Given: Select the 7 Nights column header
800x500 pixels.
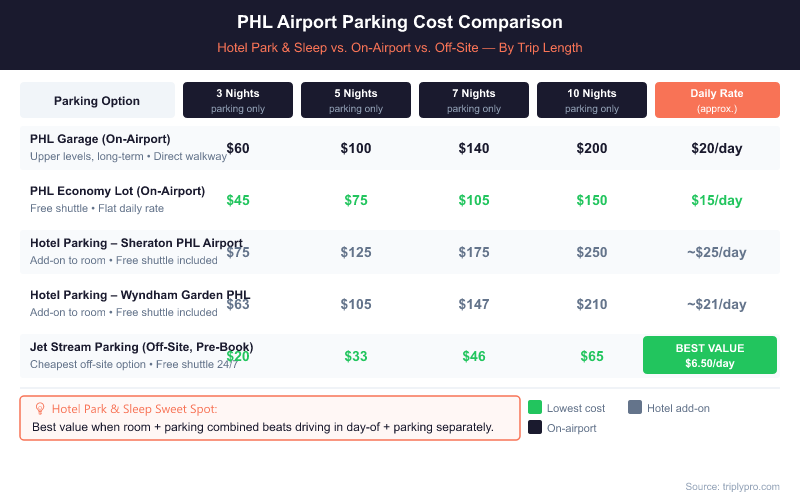Looking at the screenshot, I should tap(474, 100).
